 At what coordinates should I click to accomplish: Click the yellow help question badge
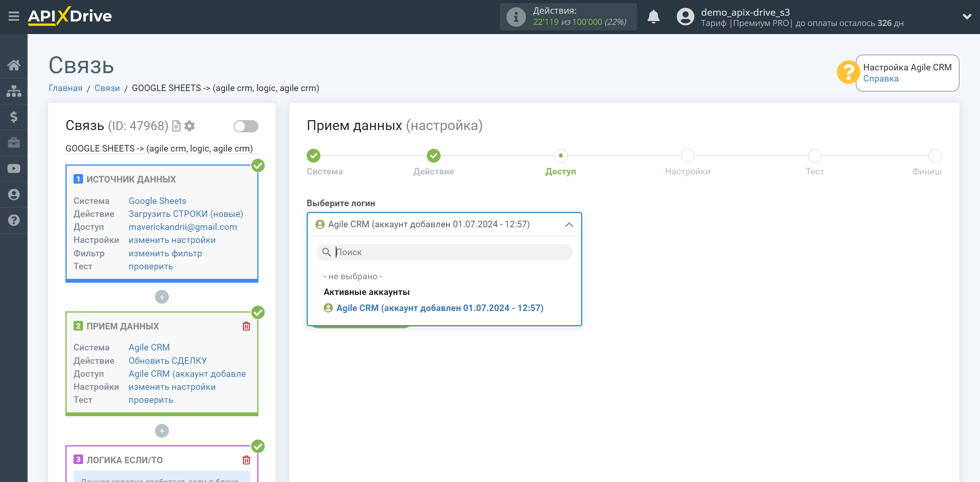point(848,72)
